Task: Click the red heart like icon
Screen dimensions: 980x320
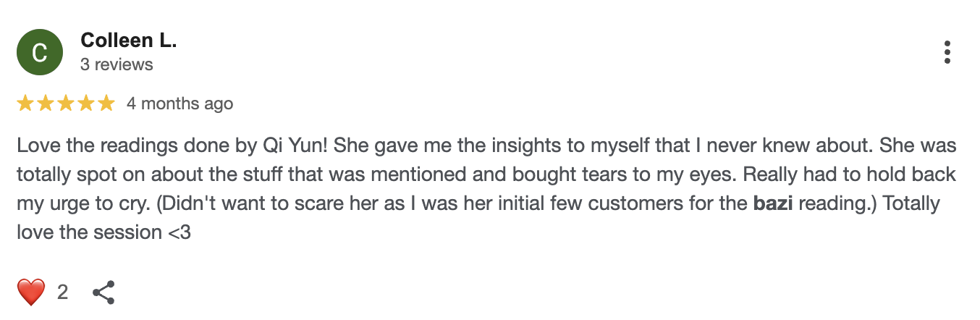Action: pyautogui.click(x=30, y=292)
